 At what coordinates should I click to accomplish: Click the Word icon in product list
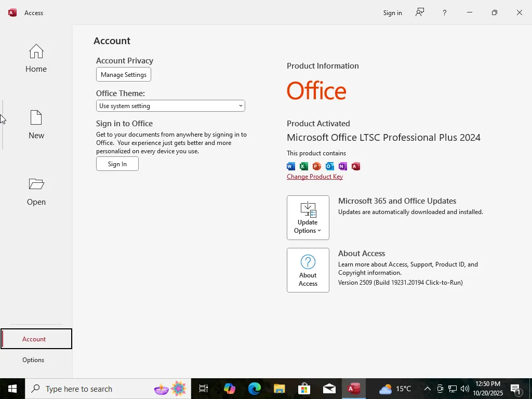pyautogui.click(x=291, y=166)
